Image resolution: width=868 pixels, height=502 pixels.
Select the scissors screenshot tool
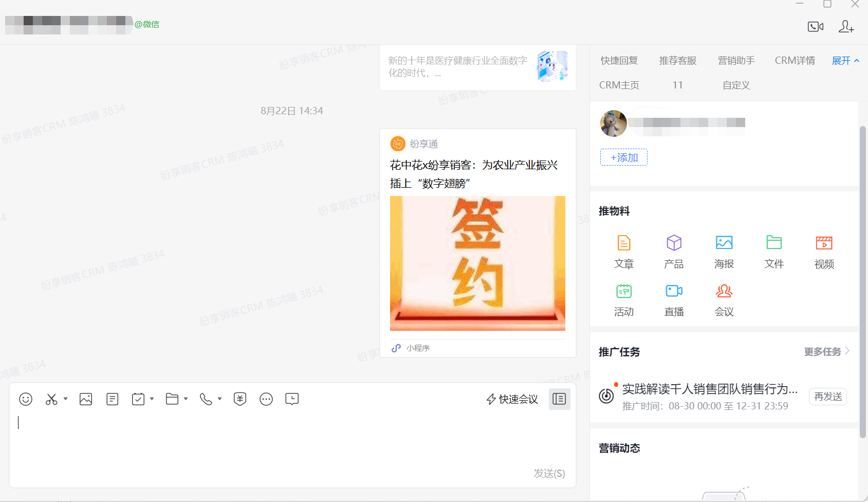pos(51,399)
